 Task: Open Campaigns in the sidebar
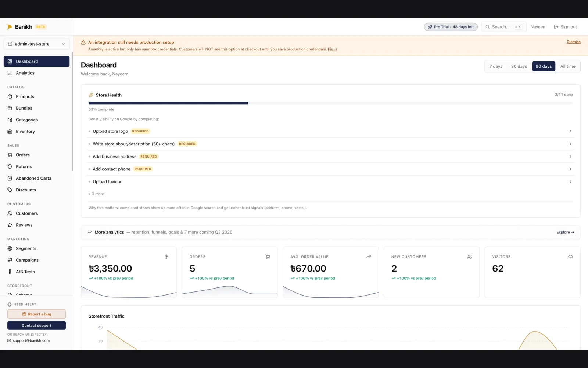click(x=36, y=260)
